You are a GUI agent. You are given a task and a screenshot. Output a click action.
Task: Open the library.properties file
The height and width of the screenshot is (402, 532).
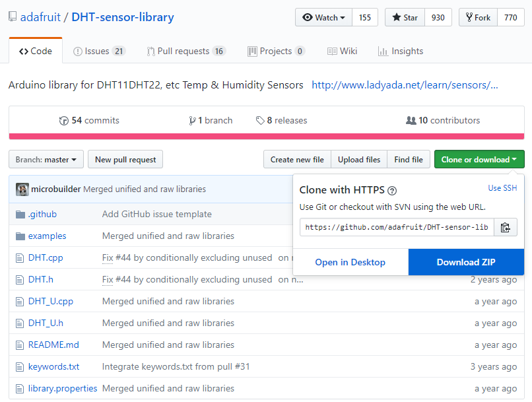click(x=63, y=388)
